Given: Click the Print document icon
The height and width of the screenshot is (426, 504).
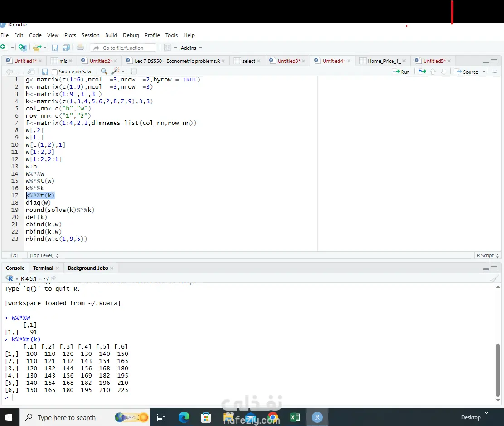Looking at the screenshot, I should click(80, 48).
